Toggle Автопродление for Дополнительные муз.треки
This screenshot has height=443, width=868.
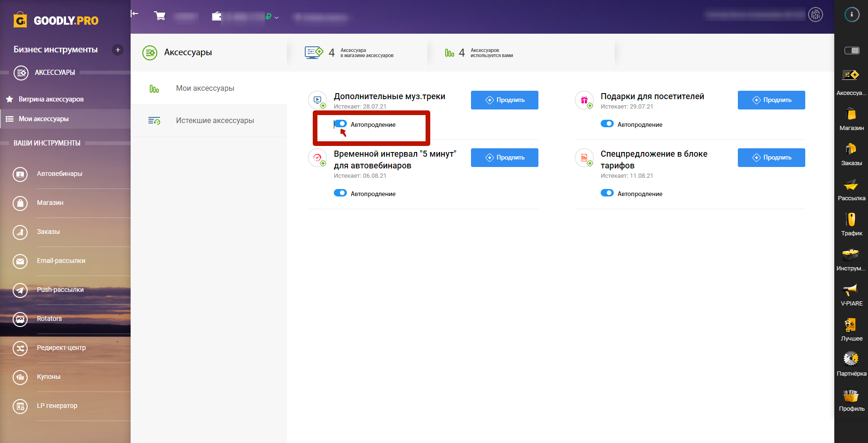pyautogui.click(x=340, y=124)
